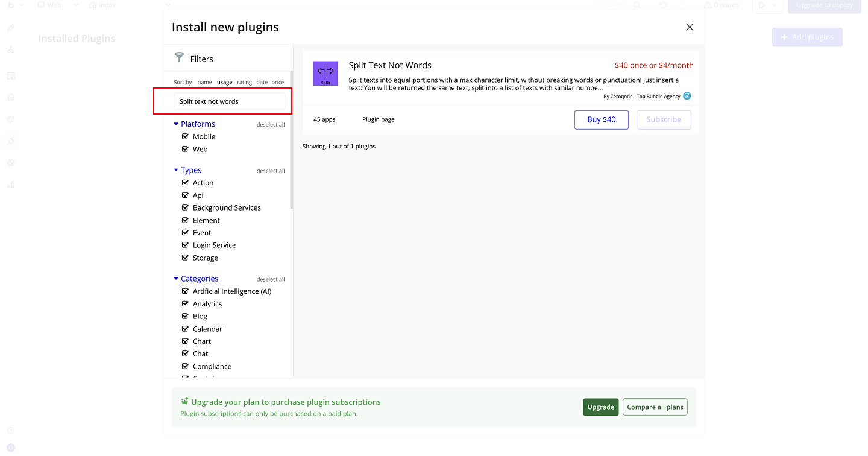The image size is (868, 456).
Task: Sort plugins by rating
Action: point(244,82)
